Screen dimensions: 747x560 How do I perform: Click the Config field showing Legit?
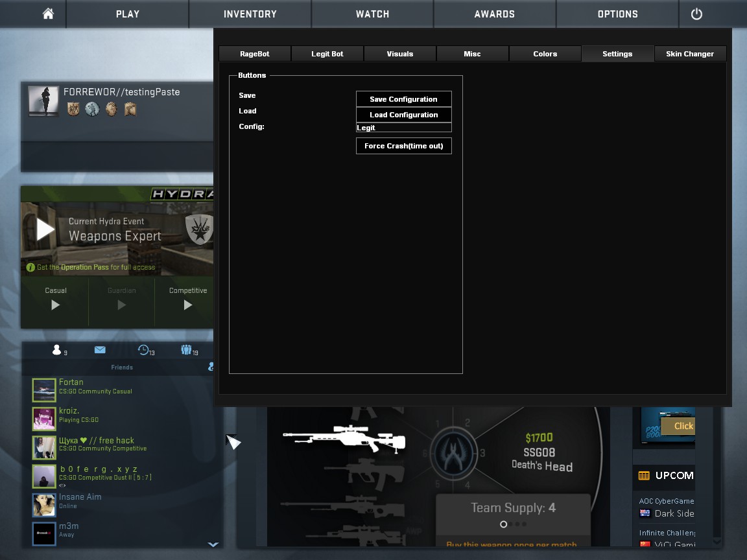[x=403, y=128]
